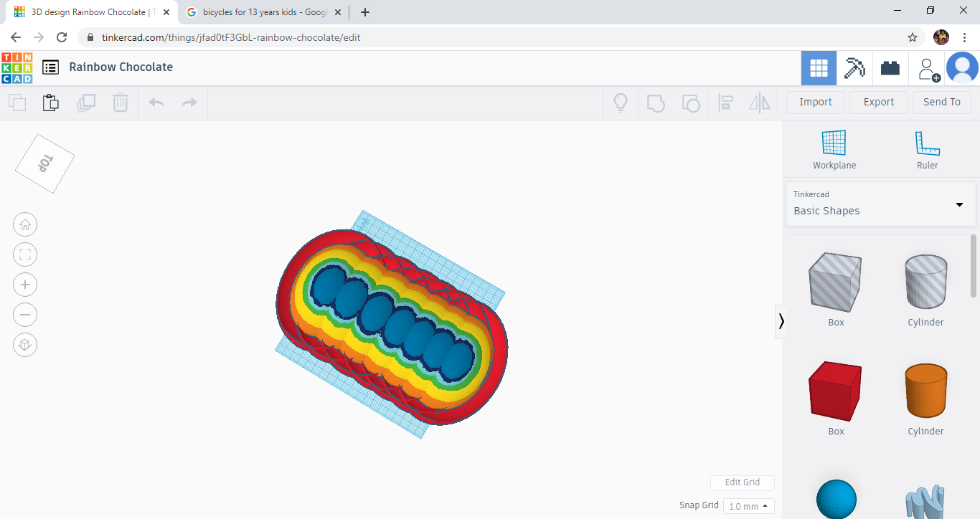The width and height of the screenshot is (980, 519).
Task: Open the Bricks mode icon
Action: click(x=890, y=68)
